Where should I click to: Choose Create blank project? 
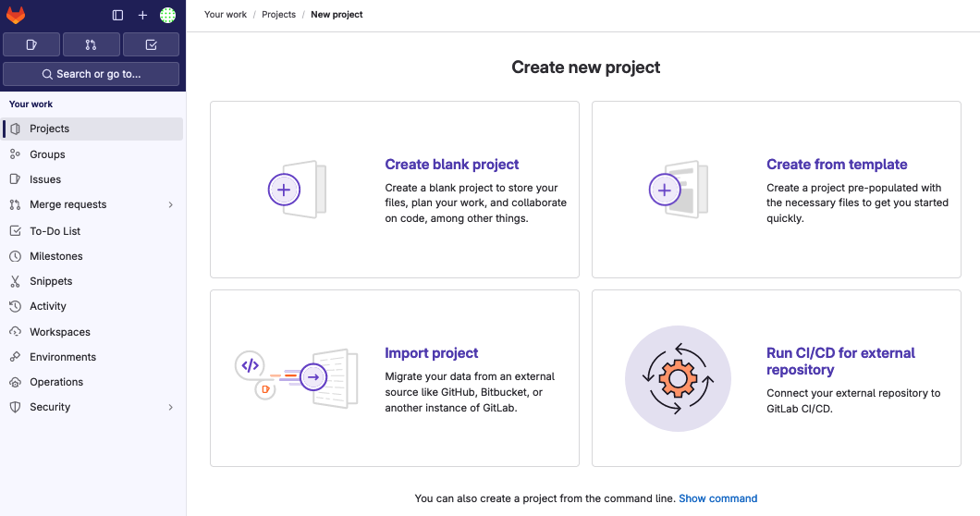point(452,165)
